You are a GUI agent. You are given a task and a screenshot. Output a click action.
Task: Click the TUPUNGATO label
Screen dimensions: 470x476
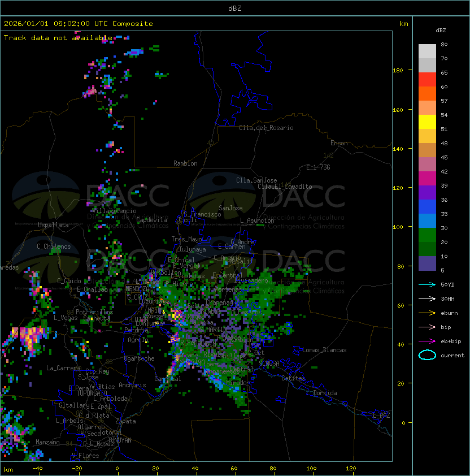tap(92, 393)
